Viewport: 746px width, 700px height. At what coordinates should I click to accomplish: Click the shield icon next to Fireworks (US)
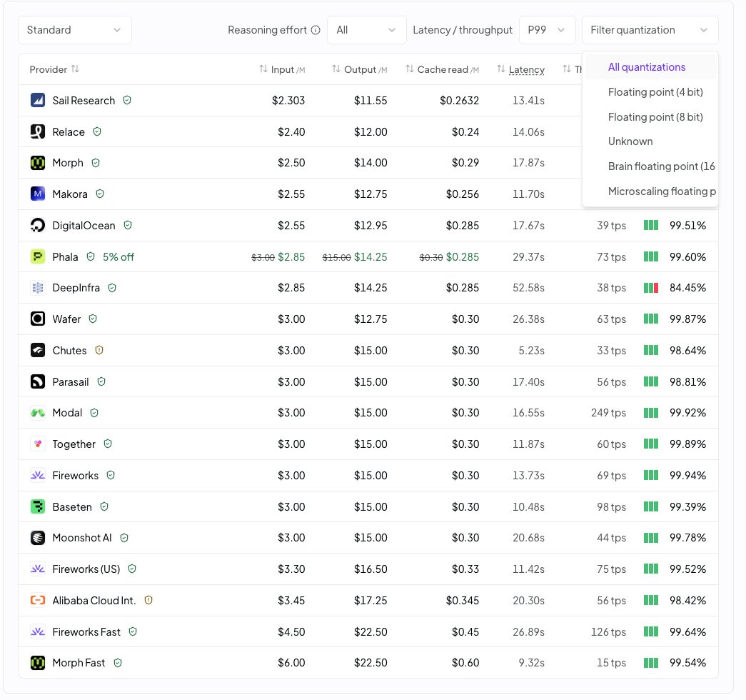pos(132,569)
